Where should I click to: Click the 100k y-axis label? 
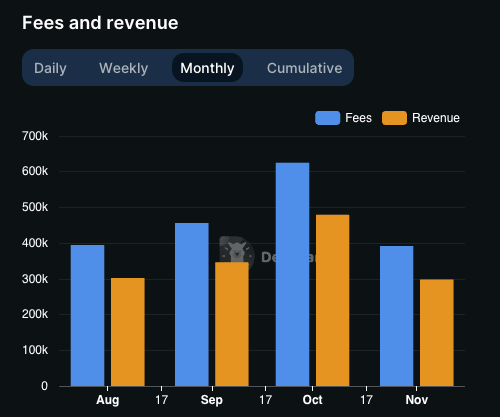[x=35, y=350]
